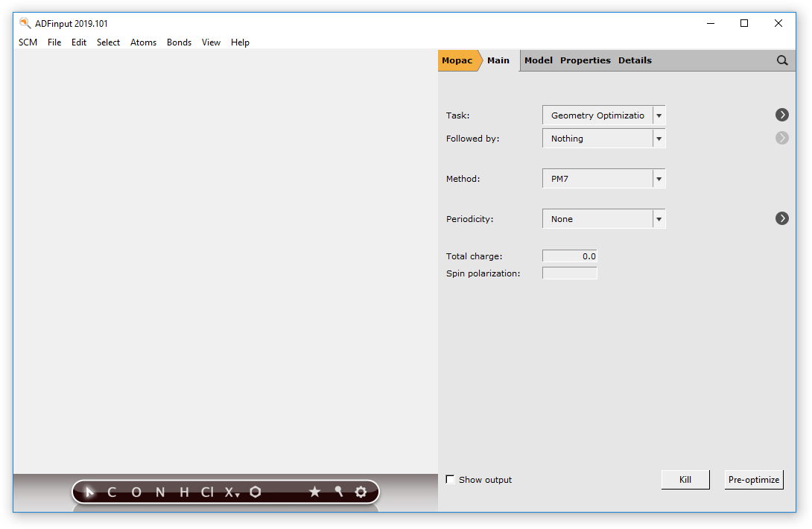Click the ADFinput title bar icon
The image size is (812, 529).
[x=25, y=23]
